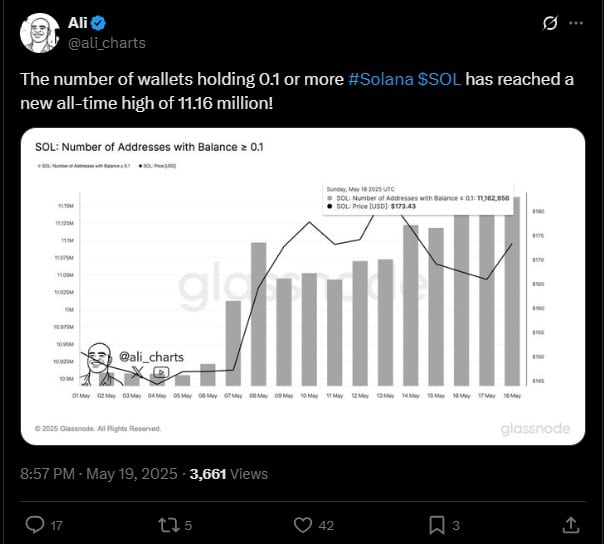Click the repost arrows icon

pos(168,525)
